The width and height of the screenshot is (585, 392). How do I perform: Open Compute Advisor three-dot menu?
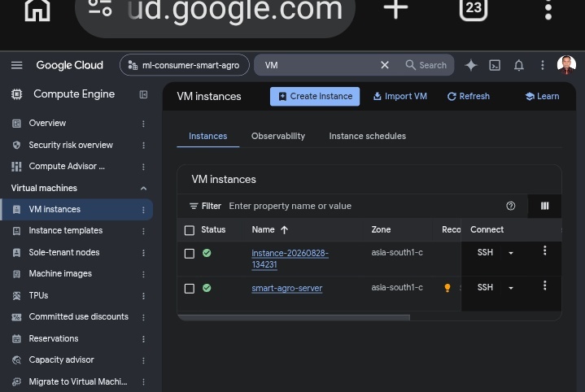pyautogui.click(x=143, y=167)
